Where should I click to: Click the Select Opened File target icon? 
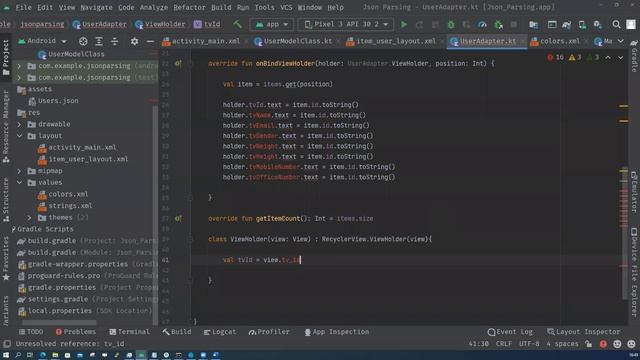[83, 41]
